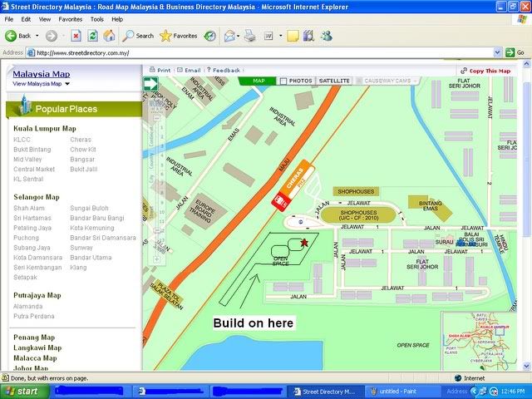Image resolution: width=532 pixels, height=399 pixels.
Task: Open the Edit button dropdown arrow
Action: 281,36
